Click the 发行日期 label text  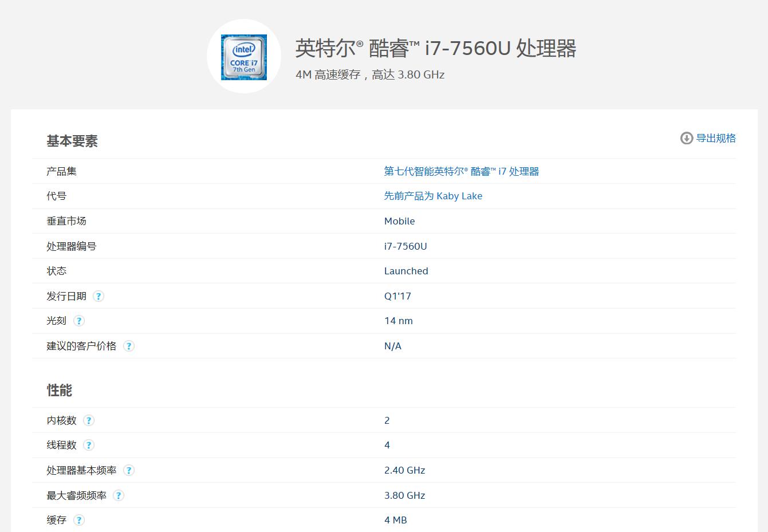coord(66,296)
